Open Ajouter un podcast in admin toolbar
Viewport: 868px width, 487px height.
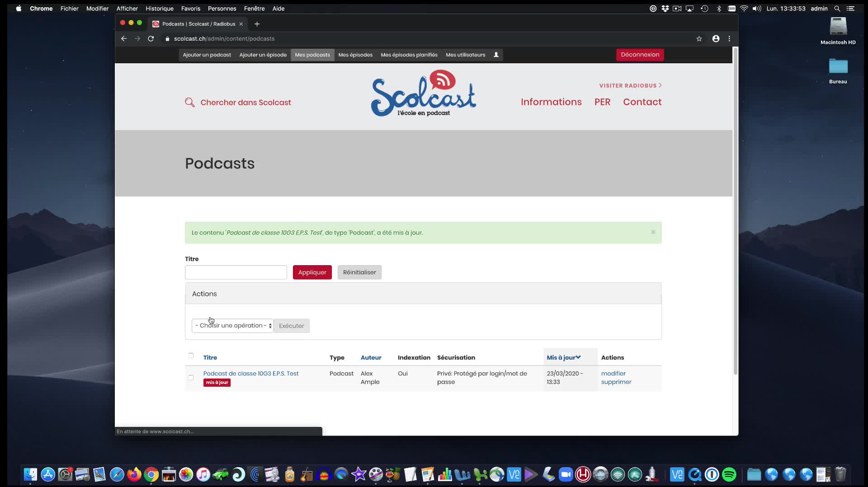[x=207, y=55]
